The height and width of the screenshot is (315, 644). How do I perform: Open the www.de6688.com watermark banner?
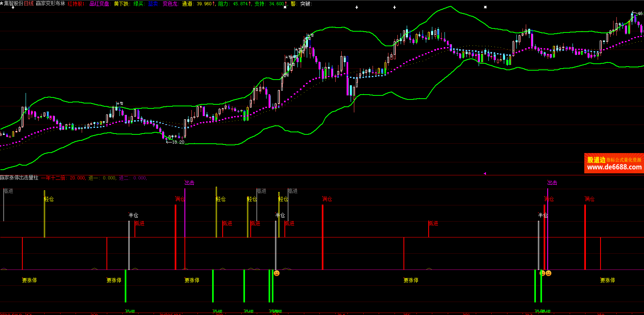(614, 163)
